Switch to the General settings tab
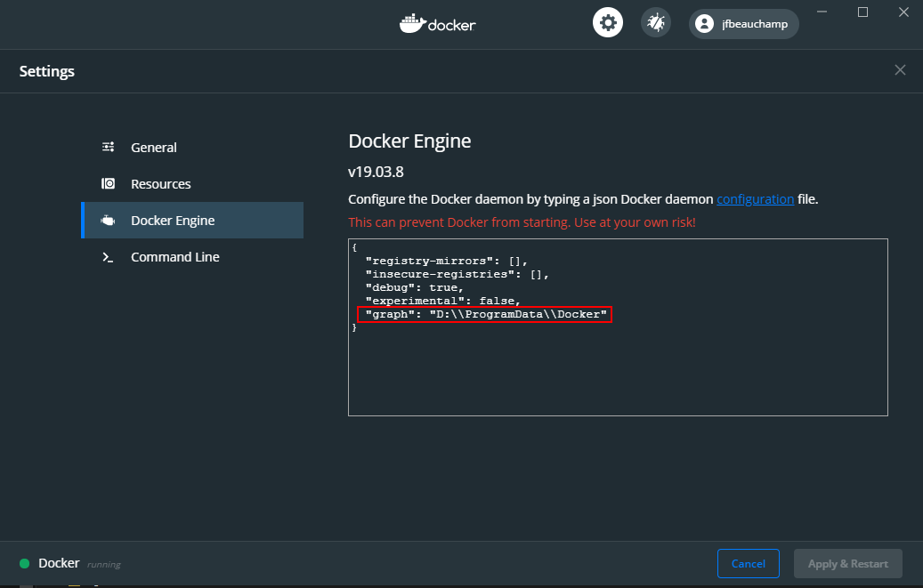The height and width of the screenshot is (588, 923). click(x=154, y=148)
